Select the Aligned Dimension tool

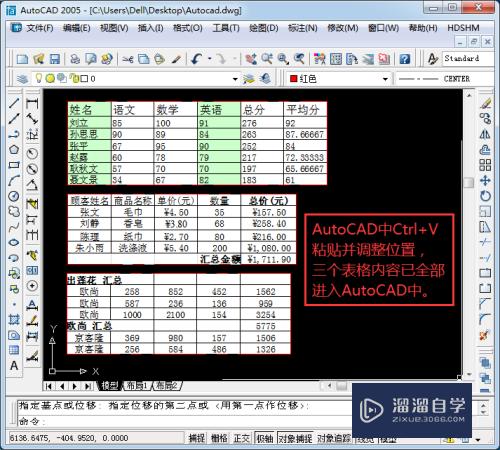coord(32,119)
